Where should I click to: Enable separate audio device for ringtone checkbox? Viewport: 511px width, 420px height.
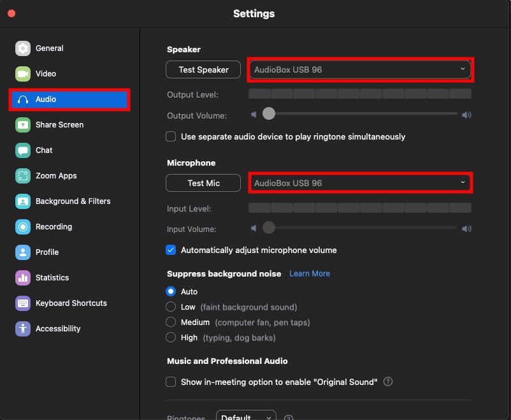tap(171, 136)
